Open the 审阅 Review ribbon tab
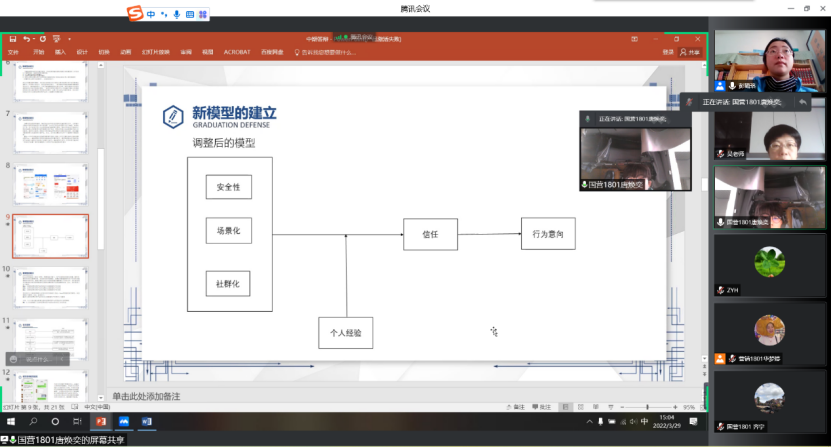 coord(185,52)
